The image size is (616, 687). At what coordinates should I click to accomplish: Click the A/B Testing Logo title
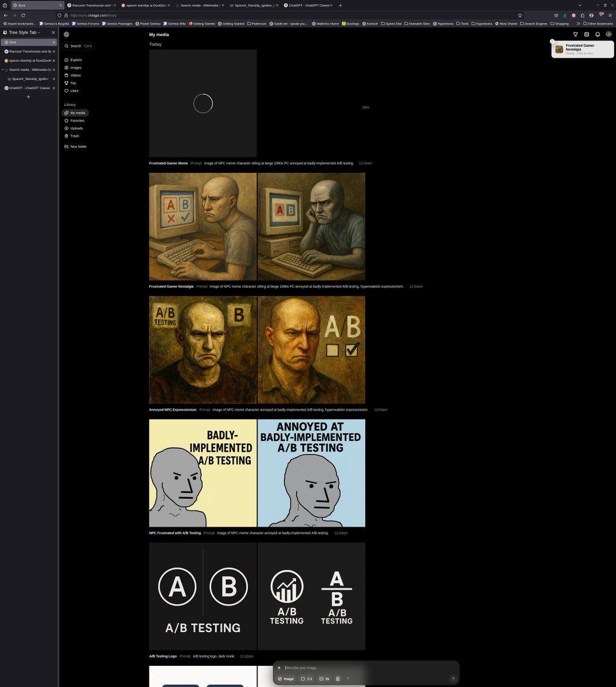click(163, 656)
